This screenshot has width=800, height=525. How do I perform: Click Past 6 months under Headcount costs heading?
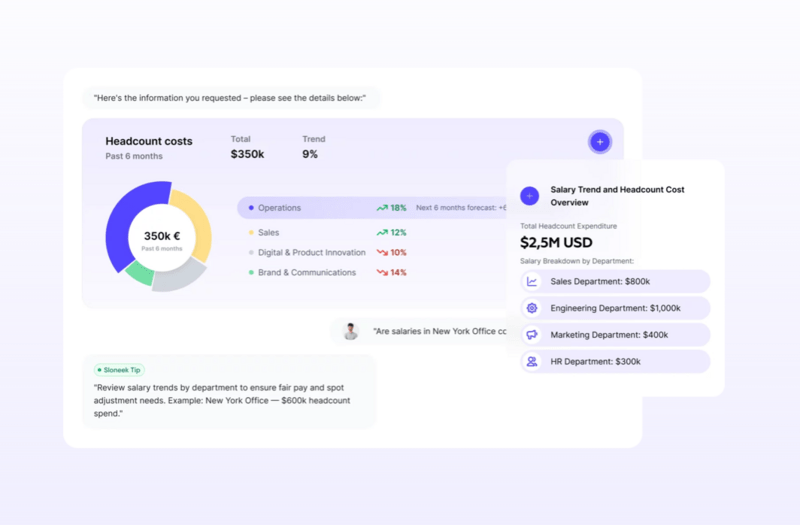coord(134,156)
